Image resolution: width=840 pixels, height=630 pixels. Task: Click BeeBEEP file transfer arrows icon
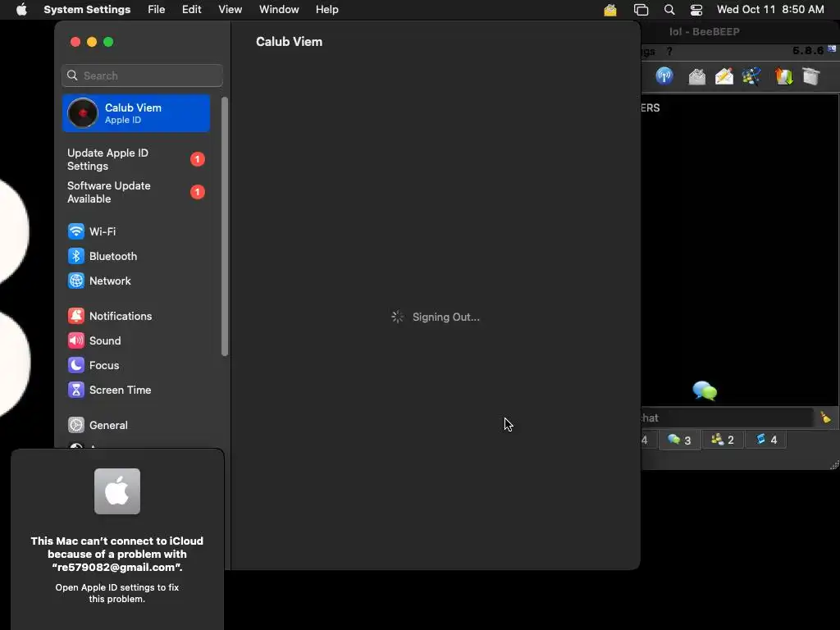click(783, 76)
